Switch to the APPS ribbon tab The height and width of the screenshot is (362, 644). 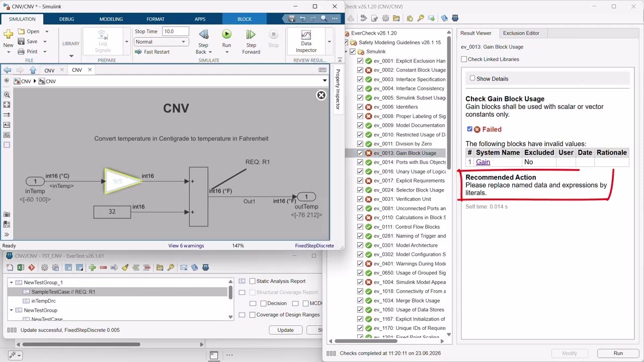pos(200,19)
